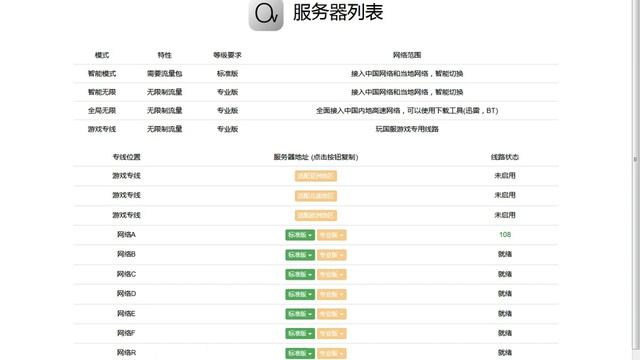This screenshot has width=640, height=360.
Task: Click the 等级要求 column header
Action: tap(227, 55)
